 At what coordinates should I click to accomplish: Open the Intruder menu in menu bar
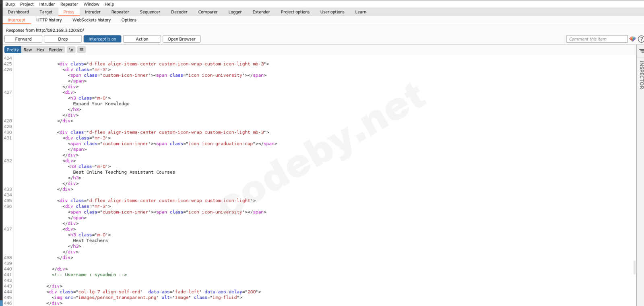pyautogui.click(x=47, y=4)
